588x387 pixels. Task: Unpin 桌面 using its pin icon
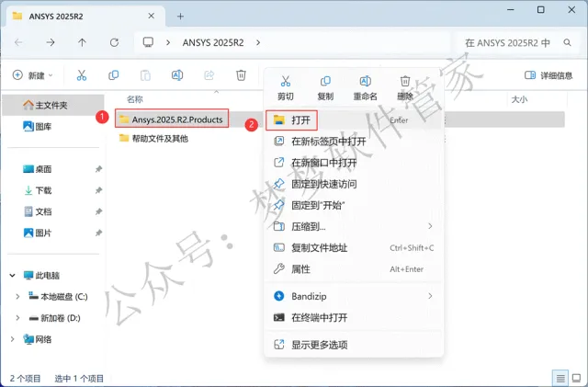[x=98, y=169]
